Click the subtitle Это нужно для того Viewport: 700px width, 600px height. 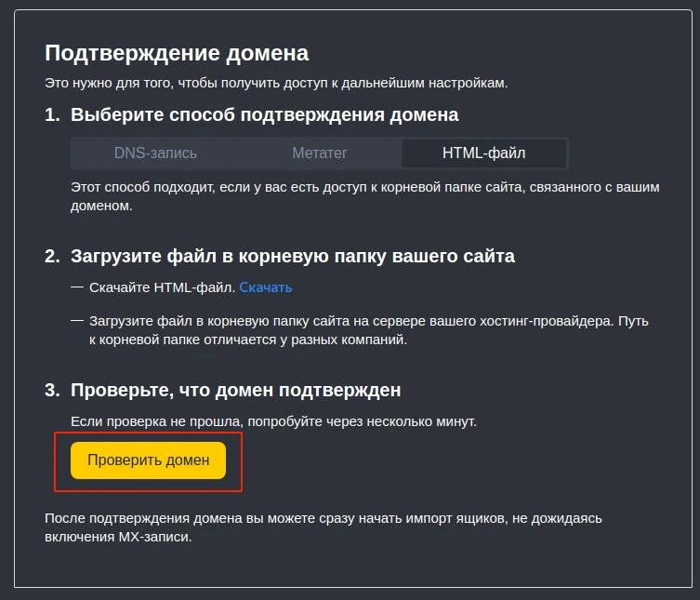click(x=276, y=83)
